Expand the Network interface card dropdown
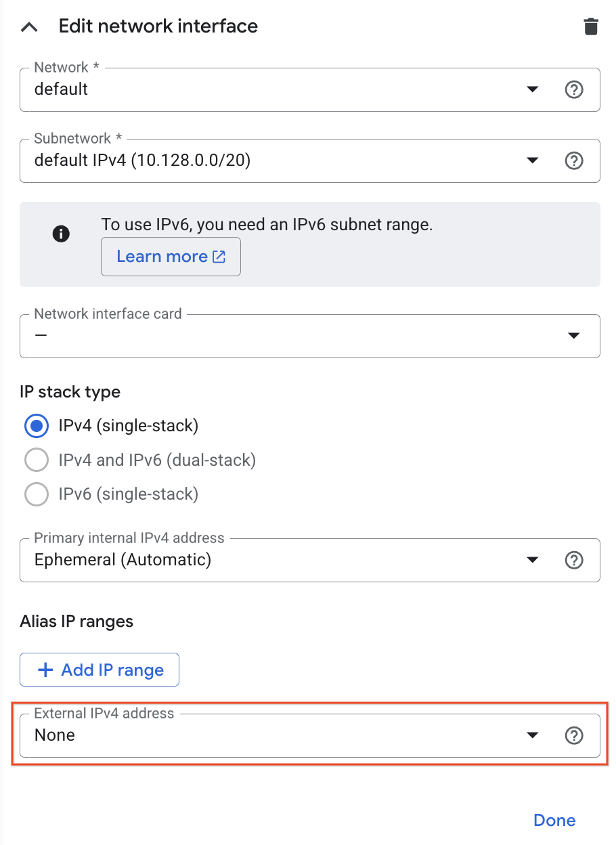Image resolution: width=616 pixels, height=845 pixels. pos(573,335)
